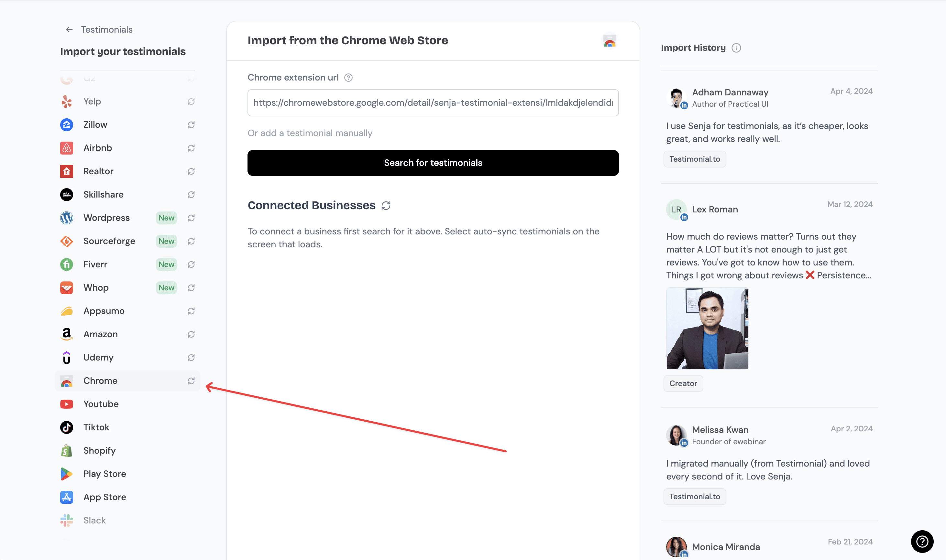Image resolution: width=946 pixels, height=560 pixels.
Task: Click the sync icon in Skillshare row
Action: click(191, 194)
